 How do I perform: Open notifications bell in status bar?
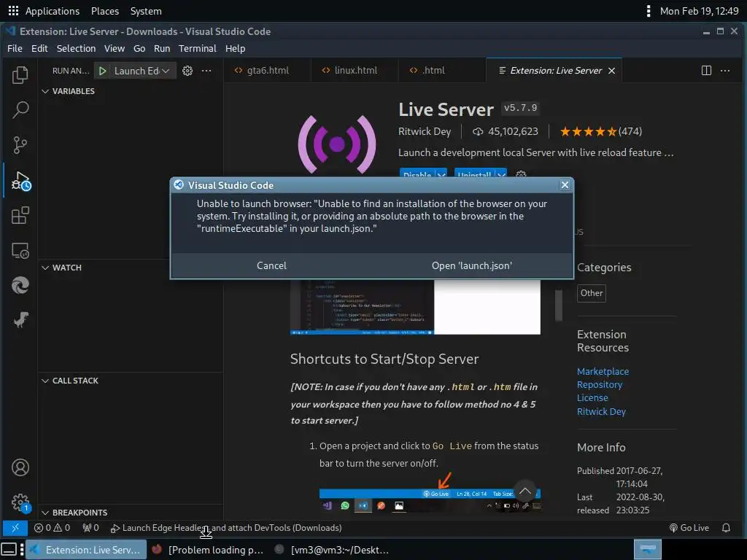[x=726, y=528]
